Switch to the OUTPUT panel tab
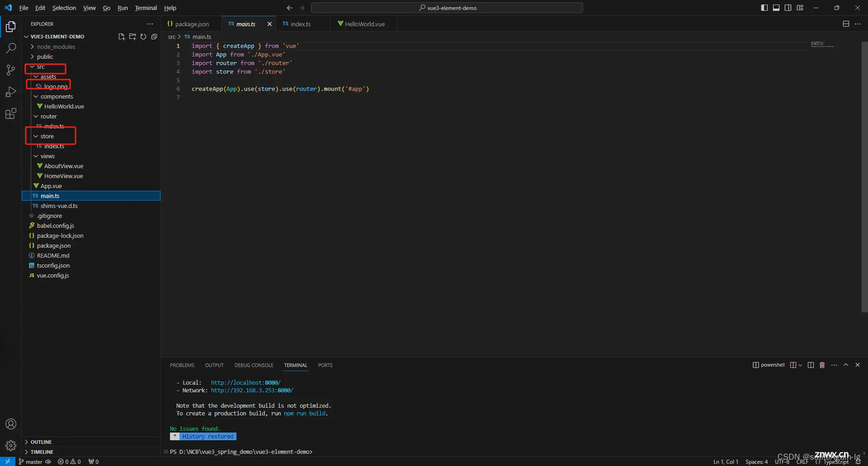This screenshot has width=868, height=466. click(214, 365)
